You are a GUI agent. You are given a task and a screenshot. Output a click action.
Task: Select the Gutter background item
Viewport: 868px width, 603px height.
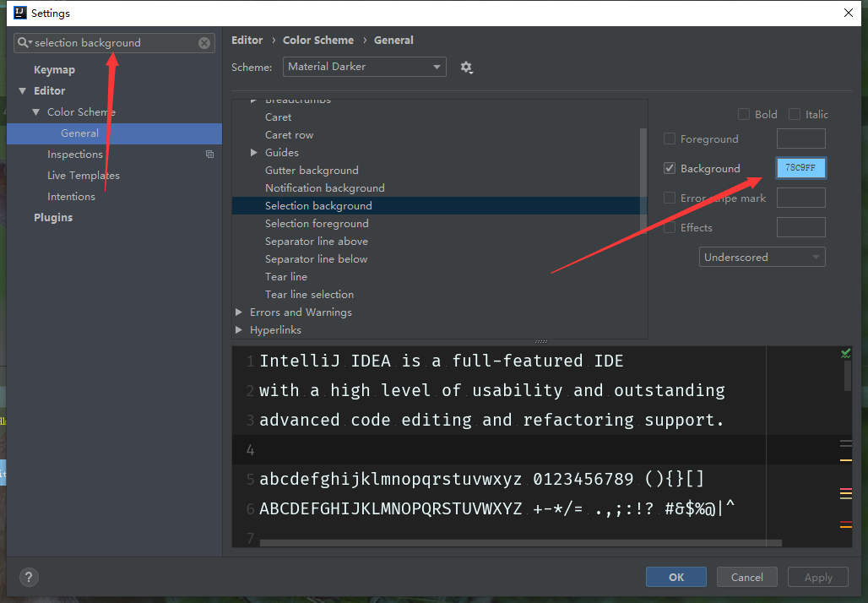pos(312,171)
